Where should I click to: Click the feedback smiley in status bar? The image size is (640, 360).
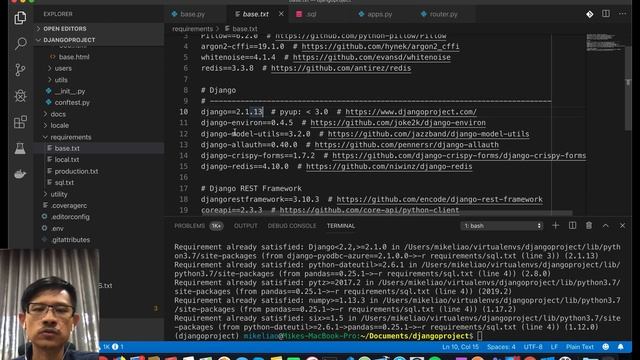click(x=606, y=347)
